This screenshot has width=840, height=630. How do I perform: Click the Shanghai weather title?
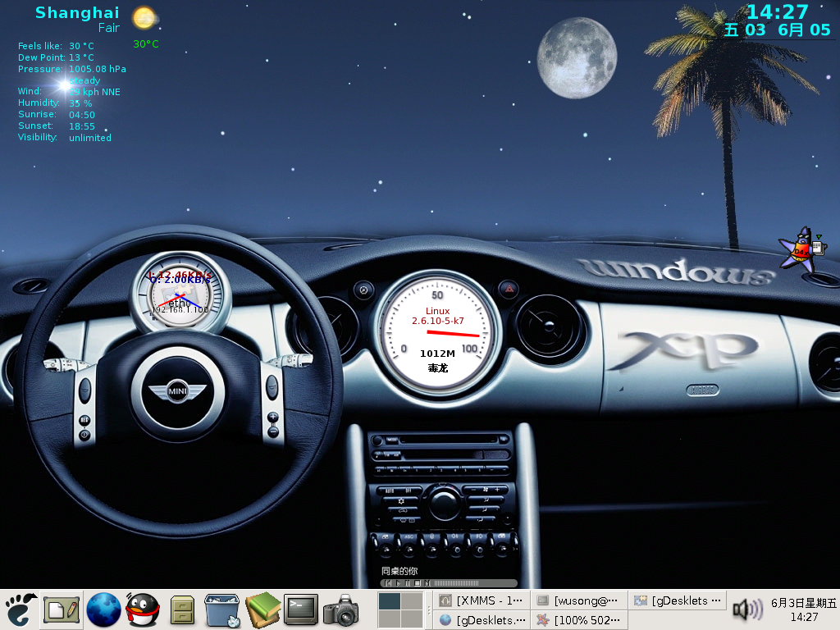click(77, 13)
